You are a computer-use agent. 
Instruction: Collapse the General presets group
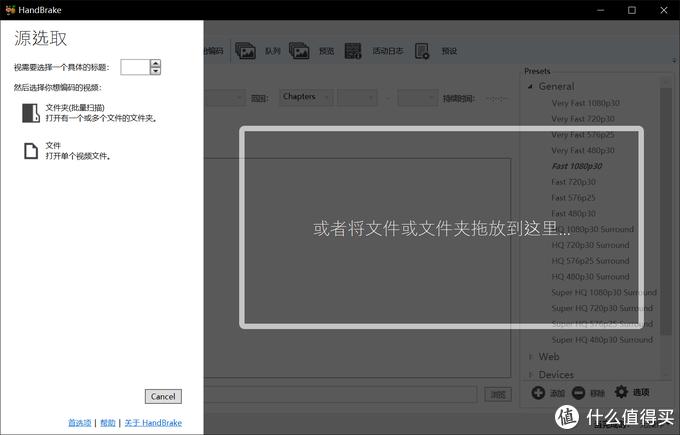pyautogui.click(x=530, y=87)
